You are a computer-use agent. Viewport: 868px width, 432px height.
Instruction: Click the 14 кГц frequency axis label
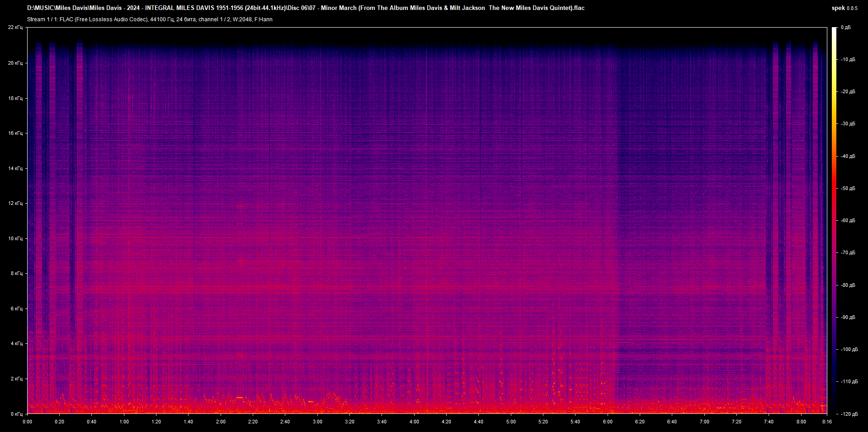[15, 168]
